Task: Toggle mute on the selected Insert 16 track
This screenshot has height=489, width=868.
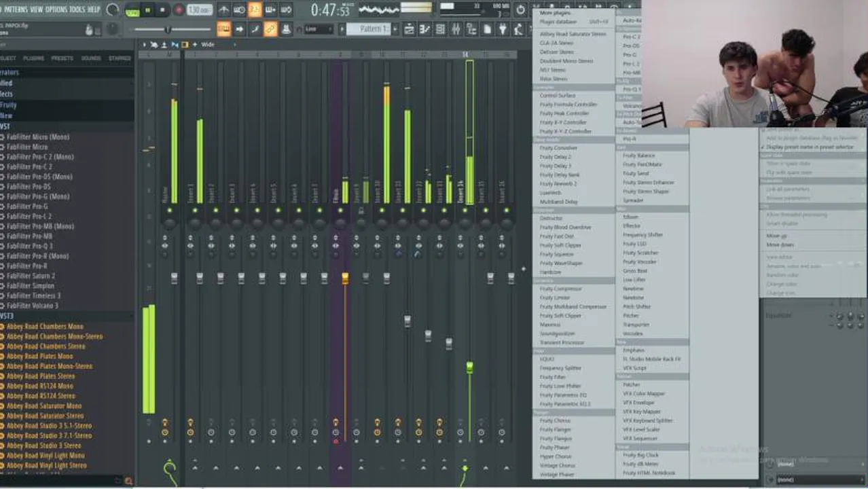Action: 465,211
